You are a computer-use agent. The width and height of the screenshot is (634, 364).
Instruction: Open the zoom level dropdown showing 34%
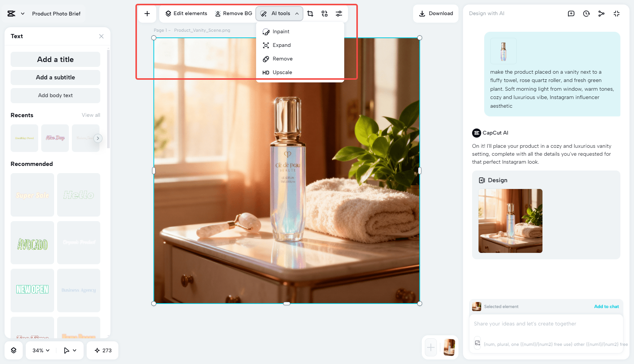pyautogui.click(x=40, y=350)
